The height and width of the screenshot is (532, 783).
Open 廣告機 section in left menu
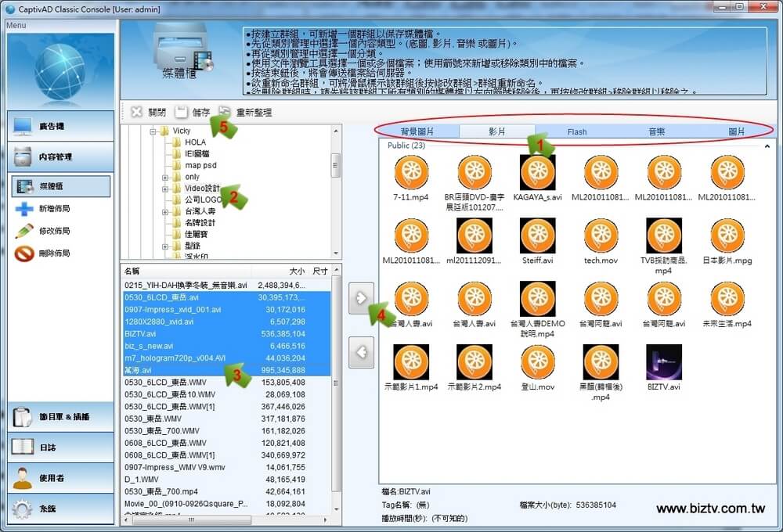[x=60, y=126]
